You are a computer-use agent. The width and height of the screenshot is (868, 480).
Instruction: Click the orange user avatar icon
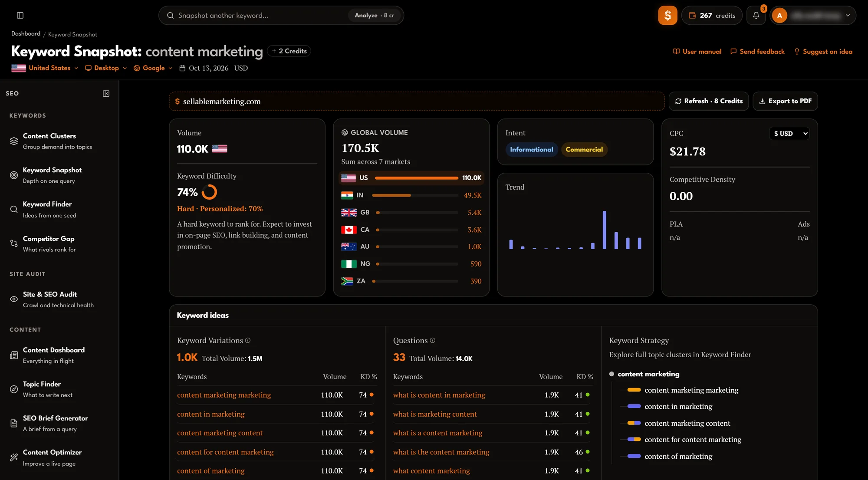[x=779, y=15]
